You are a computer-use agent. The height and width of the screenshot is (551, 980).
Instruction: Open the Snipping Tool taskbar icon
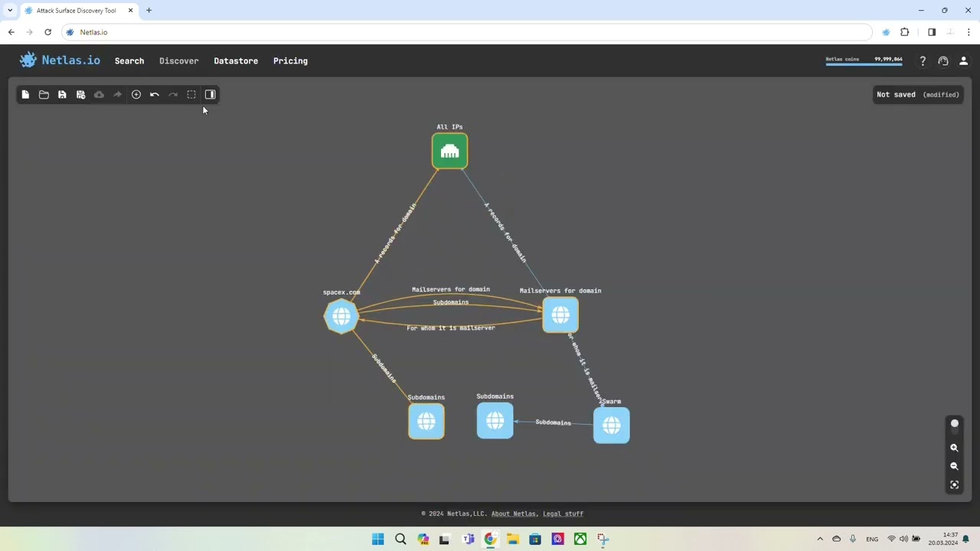(x=603, y=539)
